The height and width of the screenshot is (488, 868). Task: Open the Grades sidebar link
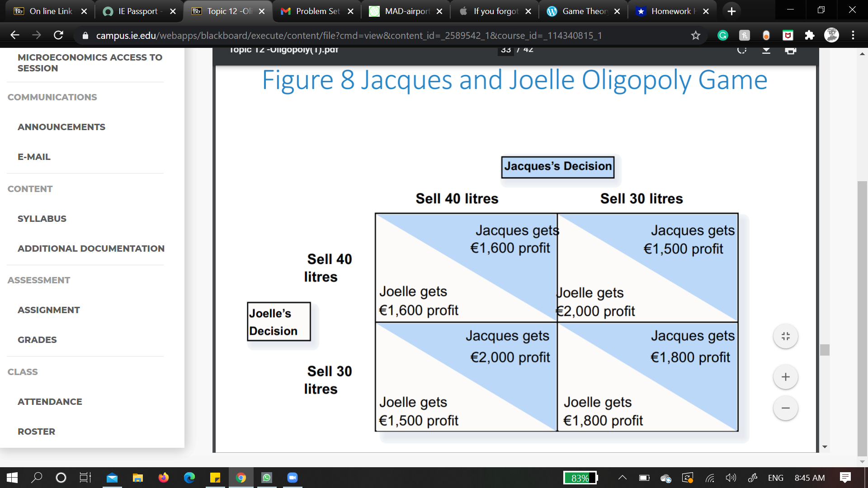coord(37,340)
